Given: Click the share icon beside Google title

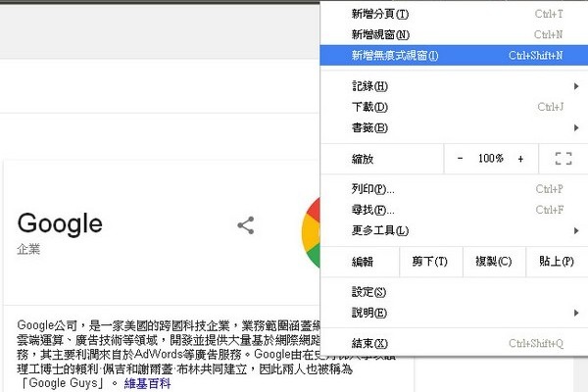Looking at the screenshot, I should 246,225.
